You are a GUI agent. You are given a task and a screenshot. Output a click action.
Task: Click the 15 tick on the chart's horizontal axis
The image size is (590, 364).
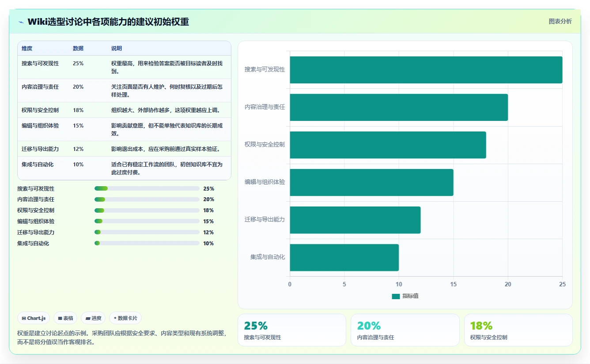[453, 285]
